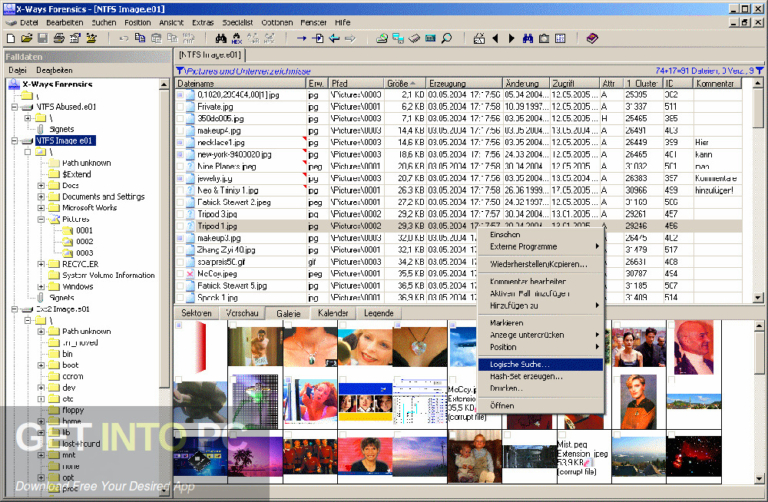
Task: Expand the Docs folder node
Action: [41, 186]
